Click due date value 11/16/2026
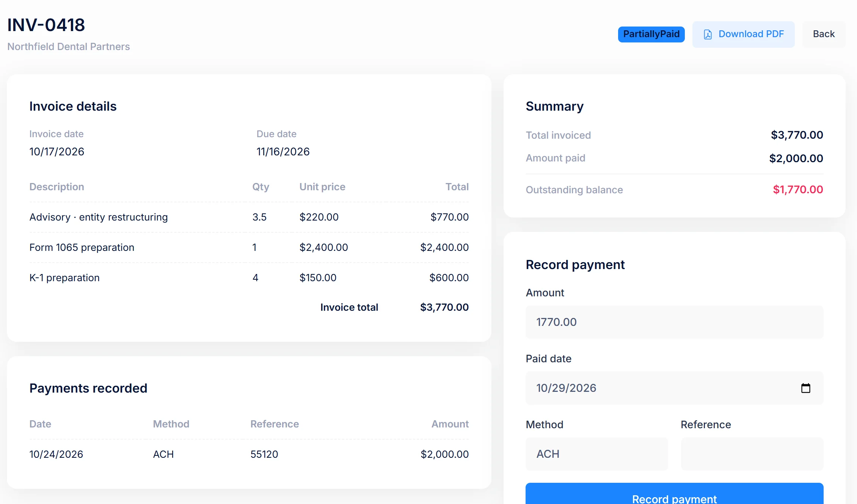Image resolution: width=857 pixels, height=504 pixels. click(x=283, y=152)
